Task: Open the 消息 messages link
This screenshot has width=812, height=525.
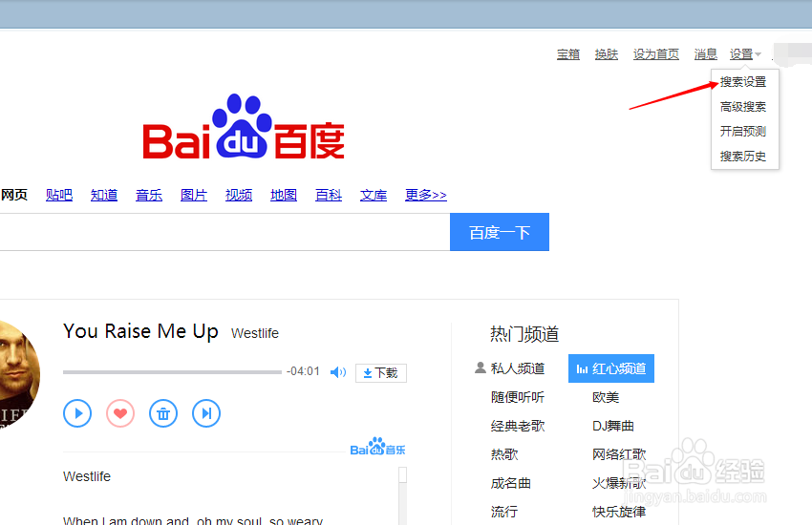Action: point(705,53)
